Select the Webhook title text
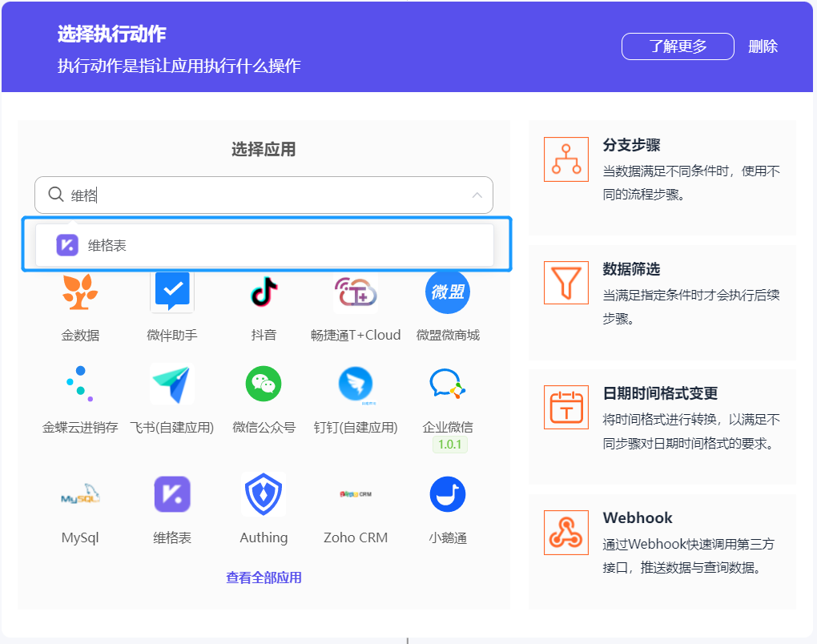Image resolution: width=817 pixels, height=644 pixels. click(x=638, y=517)
